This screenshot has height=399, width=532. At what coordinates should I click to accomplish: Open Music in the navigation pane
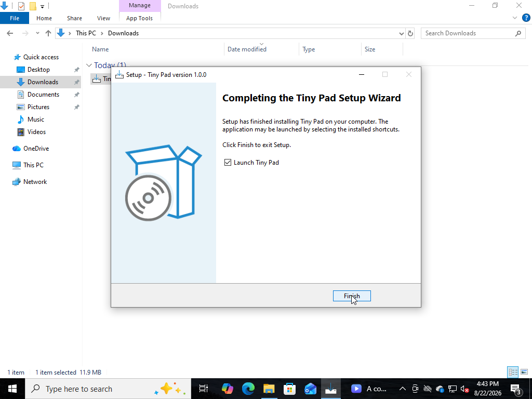36,119
